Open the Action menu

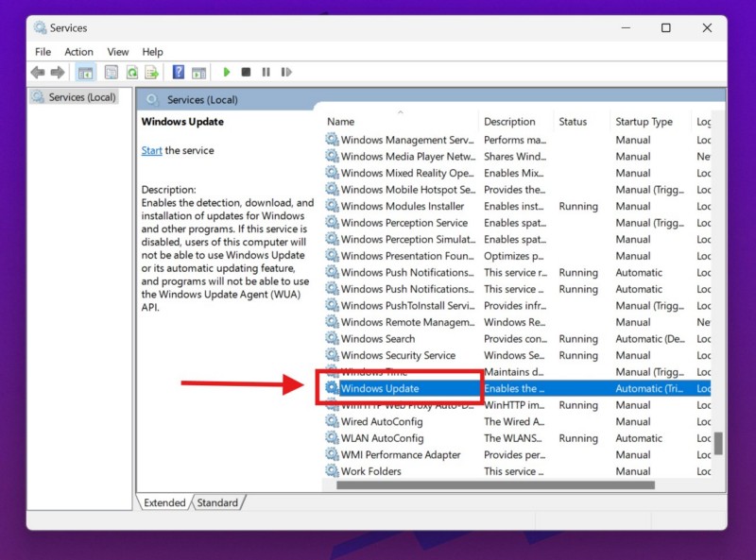(x=78, y=52)
